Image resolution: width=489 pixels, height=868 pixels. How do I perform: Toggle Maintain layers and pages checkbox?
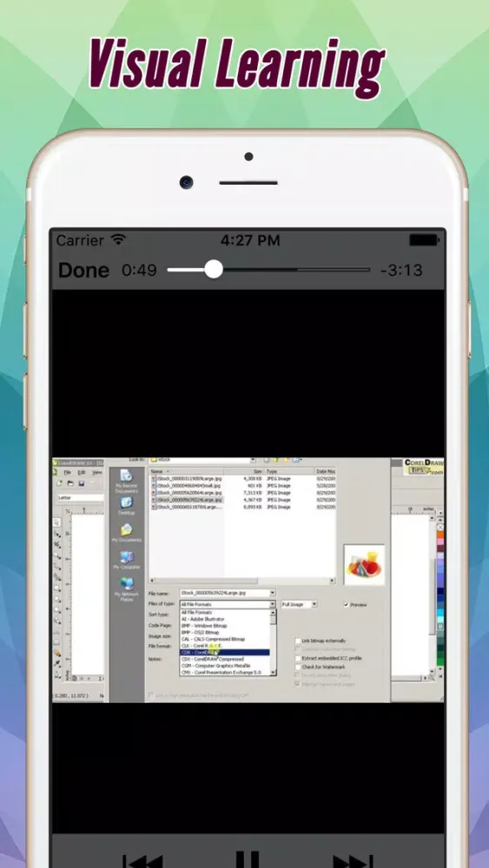298,684
